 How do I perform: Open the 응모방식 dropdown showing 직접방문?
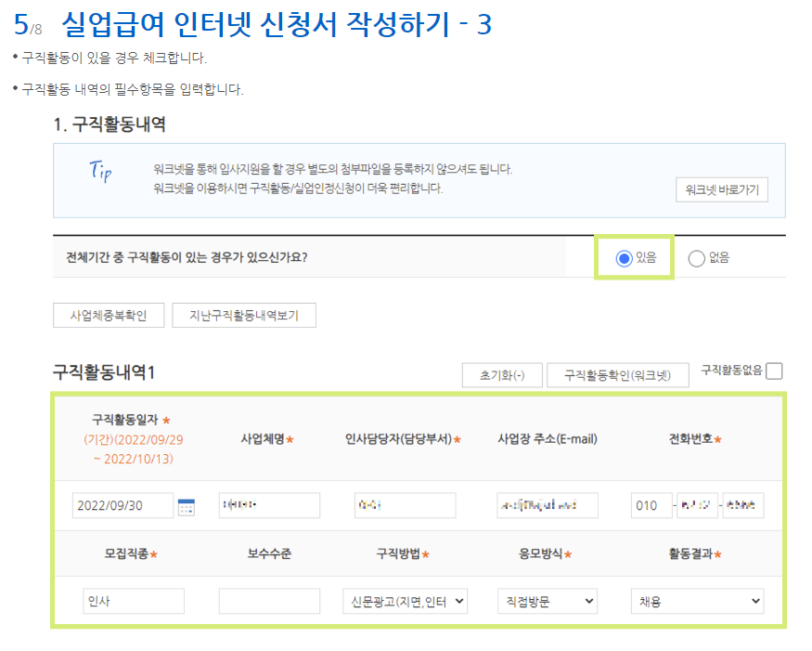(x=548, y=601)
